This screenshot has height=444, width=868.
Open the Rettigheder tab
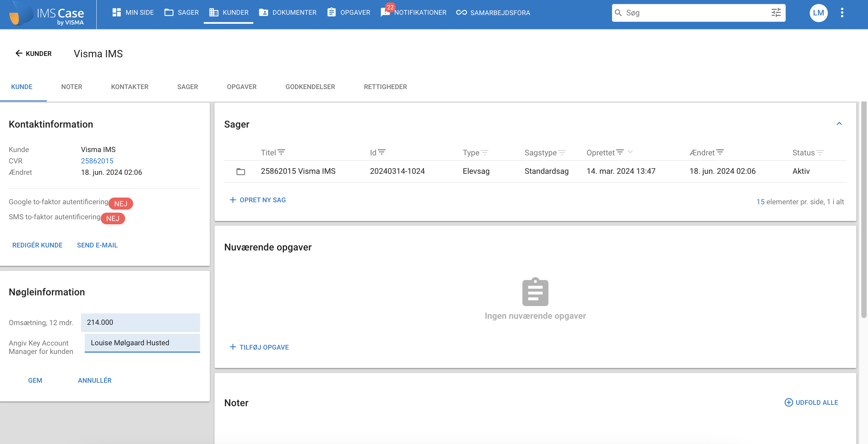[385, 87]
